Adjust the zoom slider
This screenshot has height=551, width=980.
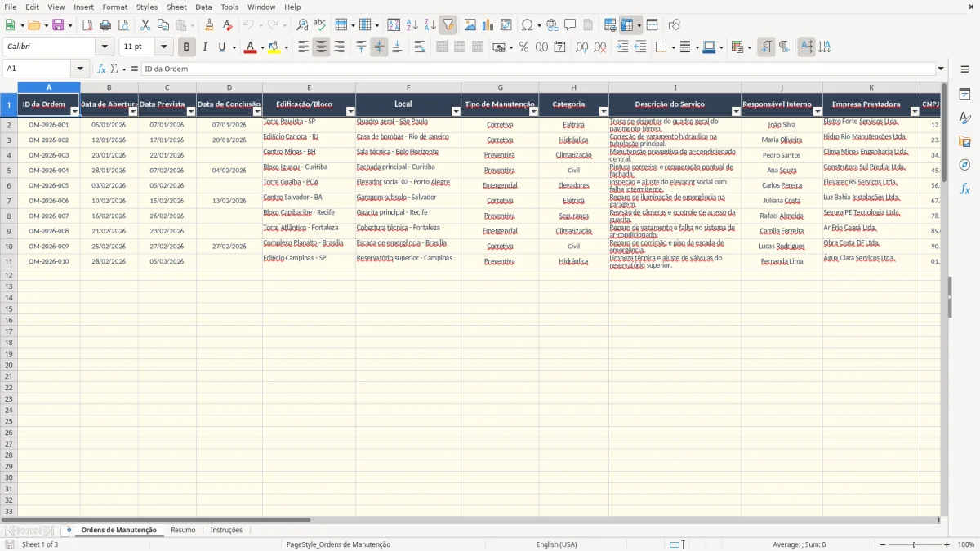[x=915, y=544]
